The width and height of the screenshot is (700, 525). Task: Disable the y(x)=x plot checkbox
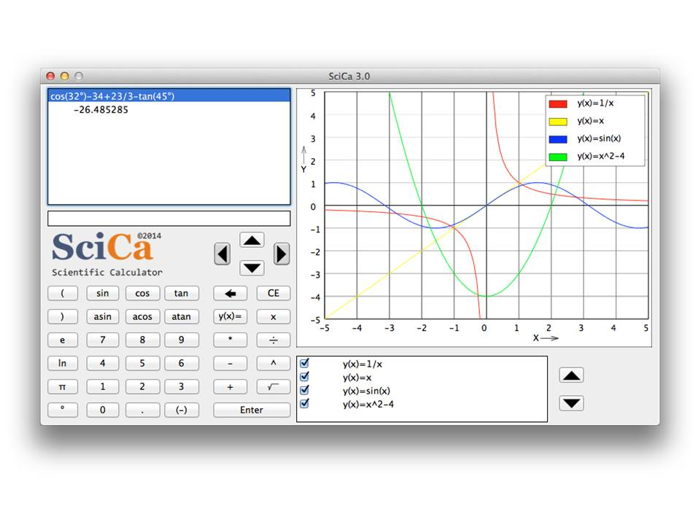(x=305, y=377)
